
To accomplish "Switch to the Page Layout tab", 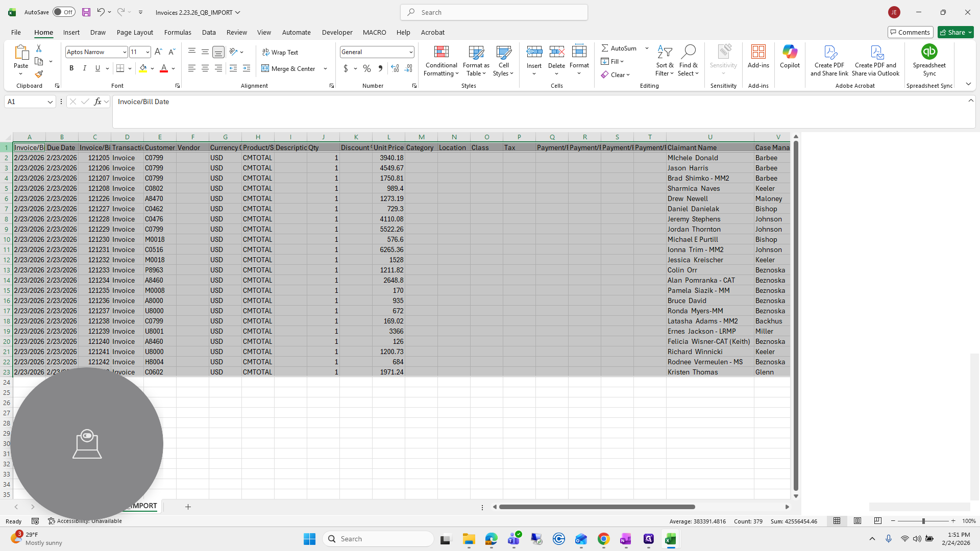I will 135,32.
